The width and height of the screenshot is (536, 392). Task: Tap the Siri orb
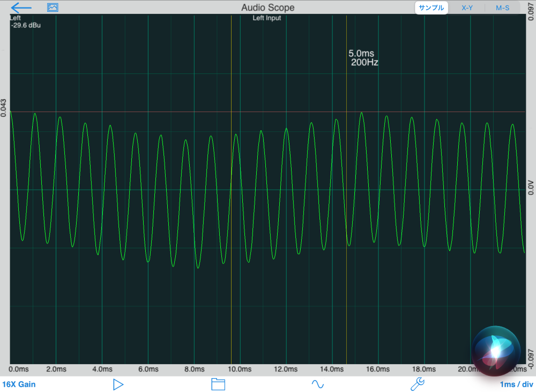click(x=496, y=349)
